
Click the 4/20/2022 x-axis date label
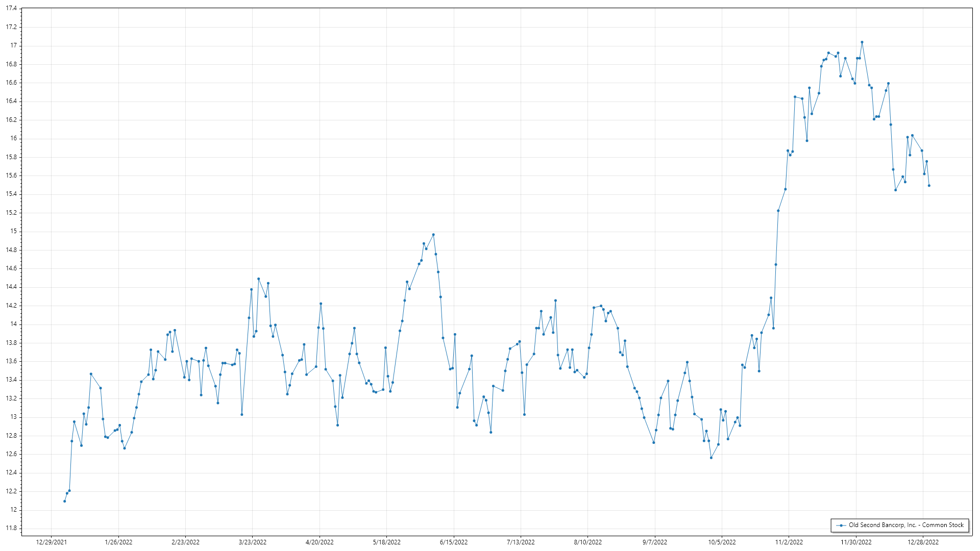[320, 542]
